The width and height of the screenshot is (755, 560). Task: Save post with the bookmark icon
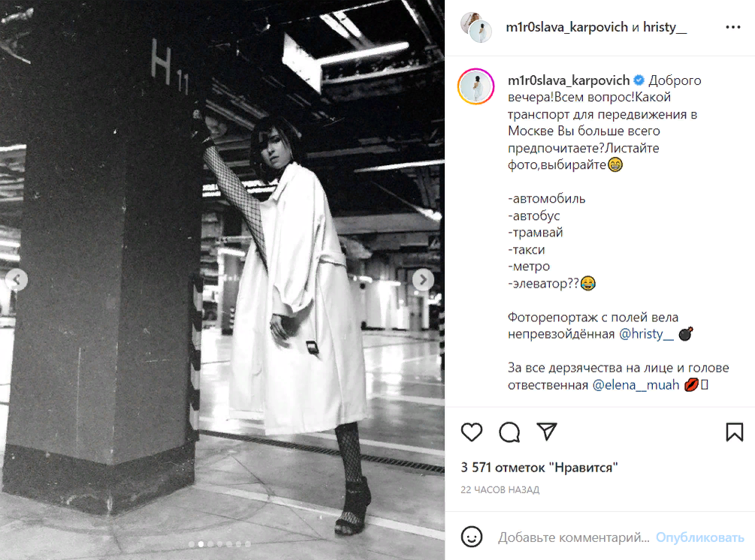pyautogui.click(x=734, y=432)
